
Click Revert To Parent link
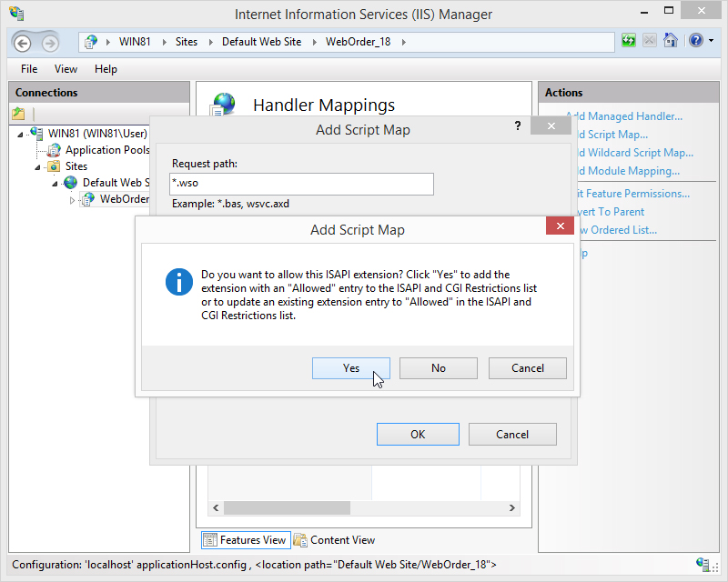(611, 212)
